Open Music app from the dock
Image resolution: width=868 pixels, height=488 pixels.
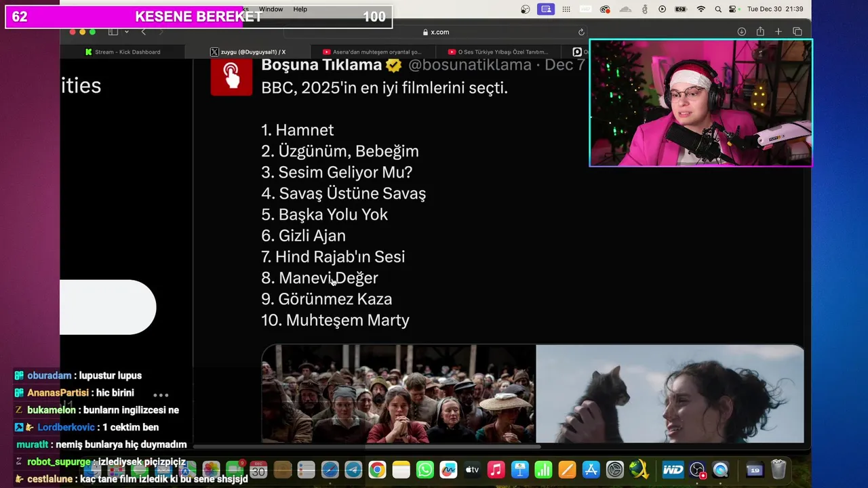(496, 470)
